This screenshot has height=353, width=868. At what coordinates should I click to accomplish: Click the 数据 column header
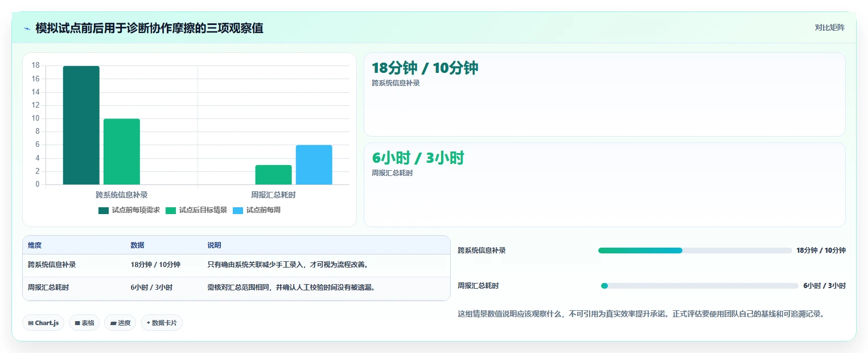[x=137, y=245]
